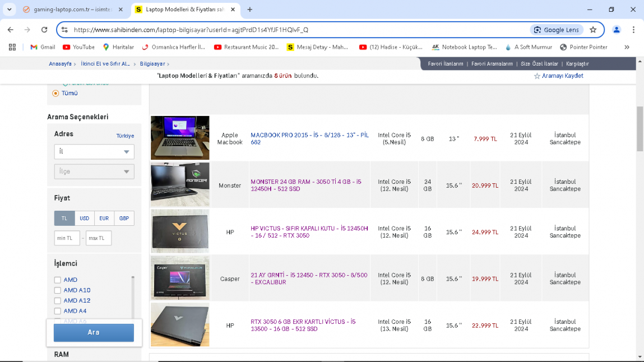Select the Tümü radio option
This screenshot has width=644, height=362.
pyautogui.click(x=56, y=94)
